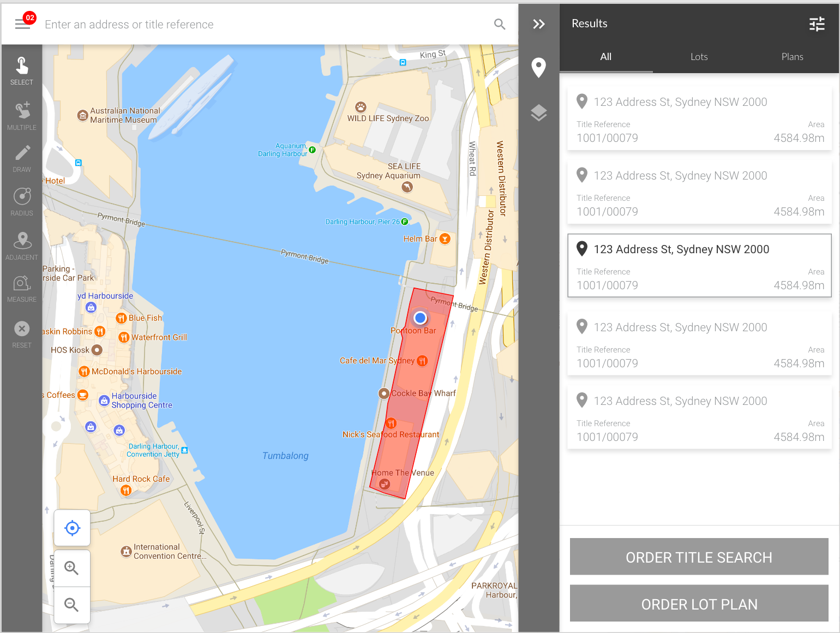Collapse the results panel with double chevron
This screenshot has width=840, height=633.
coord(539,24)
